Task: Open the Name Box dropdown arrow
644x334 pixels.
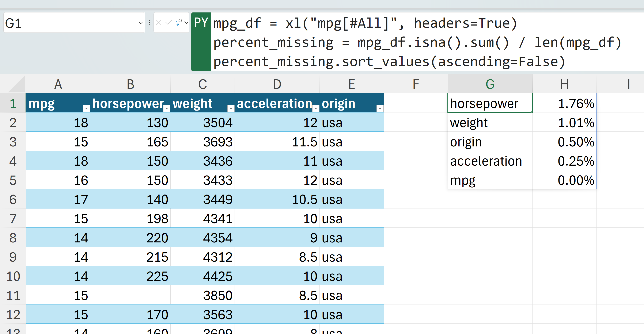Action: 140,23
